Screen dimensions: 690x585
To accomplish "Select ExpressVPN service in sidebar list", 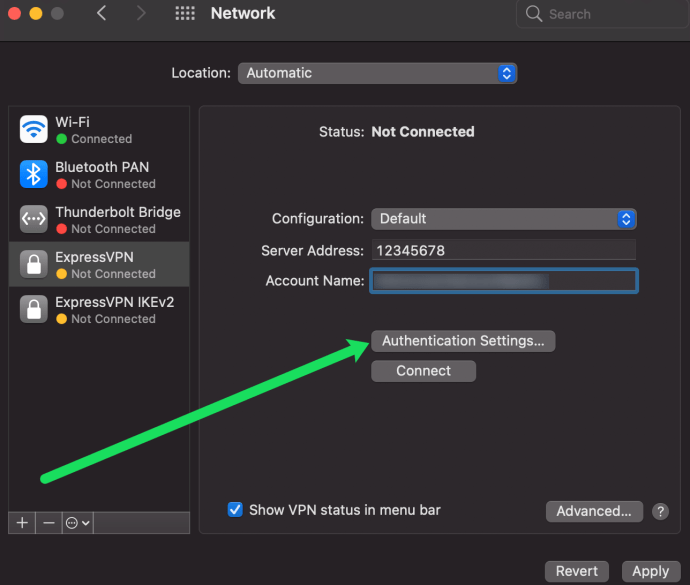I will click(x=99, y=265).
